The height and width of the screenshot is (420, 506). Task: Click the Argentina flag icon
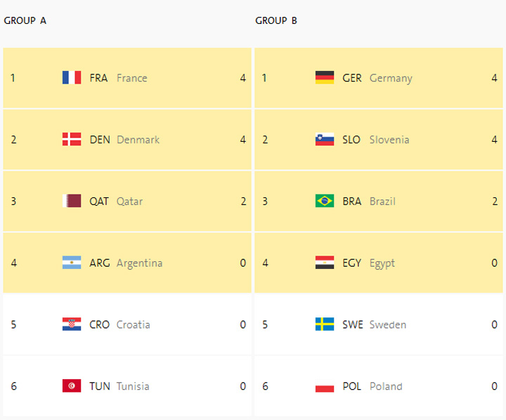72,263
